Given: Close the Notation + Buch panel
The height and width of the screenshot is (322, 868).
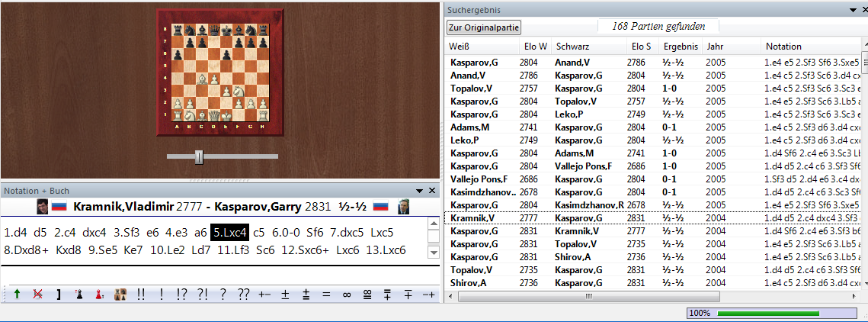Looking at the screenshot, I should pos(432,190).
